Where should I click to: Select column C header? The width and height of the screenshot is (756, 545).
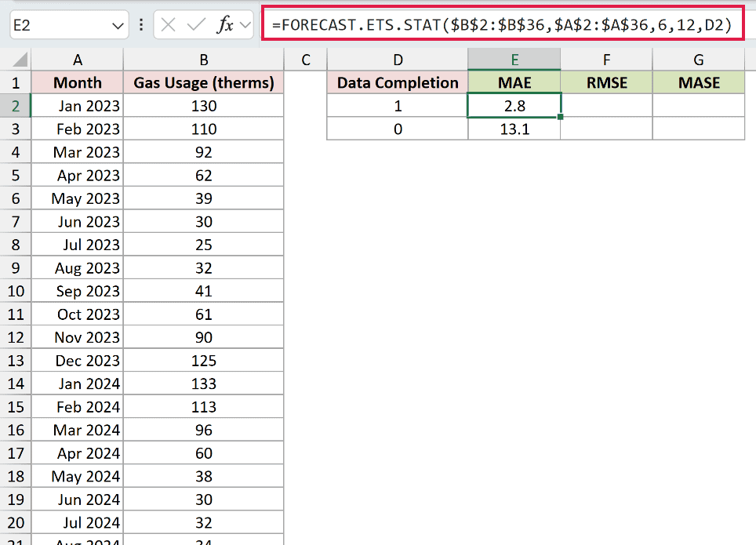click(305, 60)
